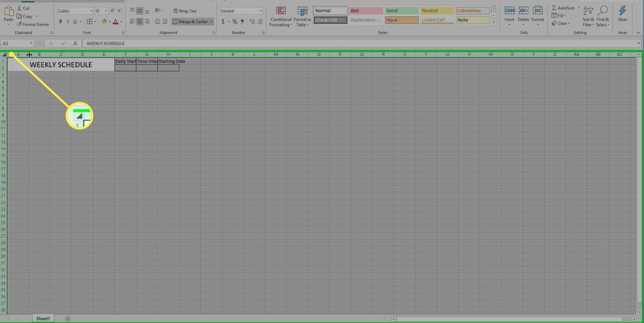
Task: Increase font size with the larger A
Action: point(113,11)
